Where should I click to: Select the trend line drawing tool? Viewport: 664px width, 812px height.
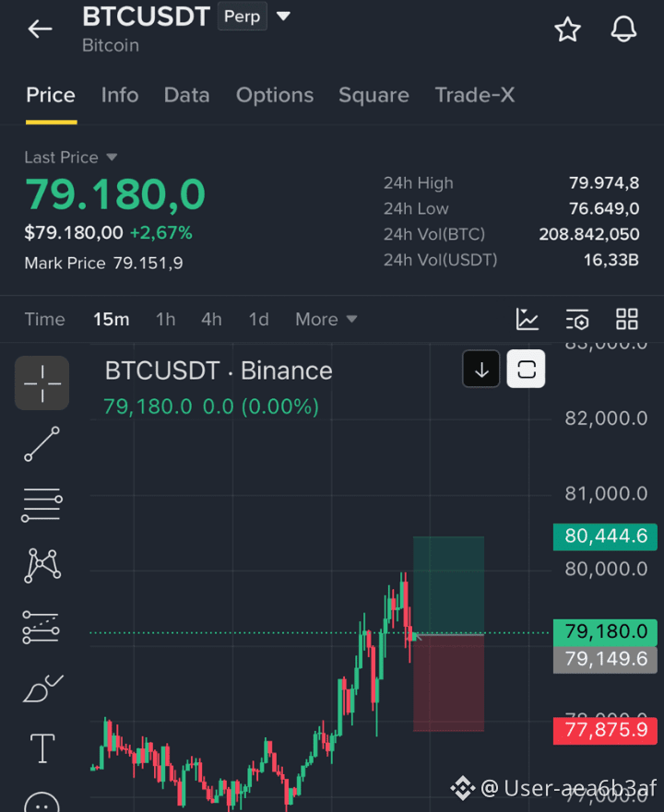pyautogui.click(x=42, y=444)
